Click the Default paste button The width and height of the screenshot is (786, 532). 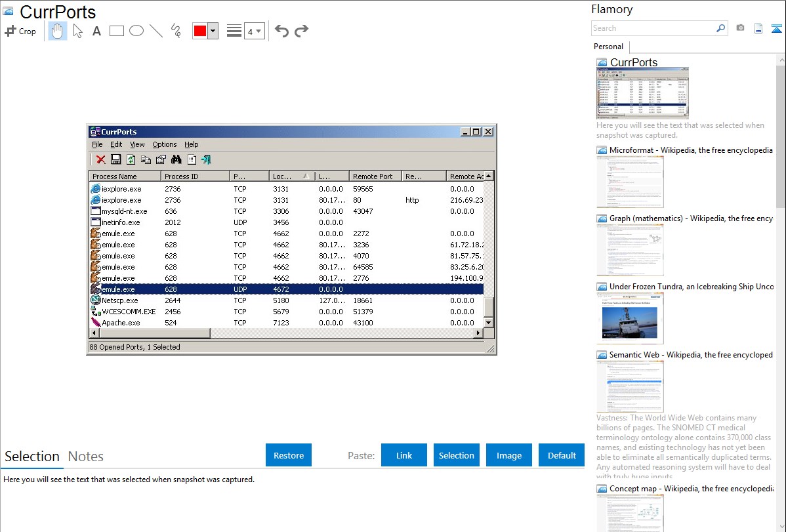[562, 455]
